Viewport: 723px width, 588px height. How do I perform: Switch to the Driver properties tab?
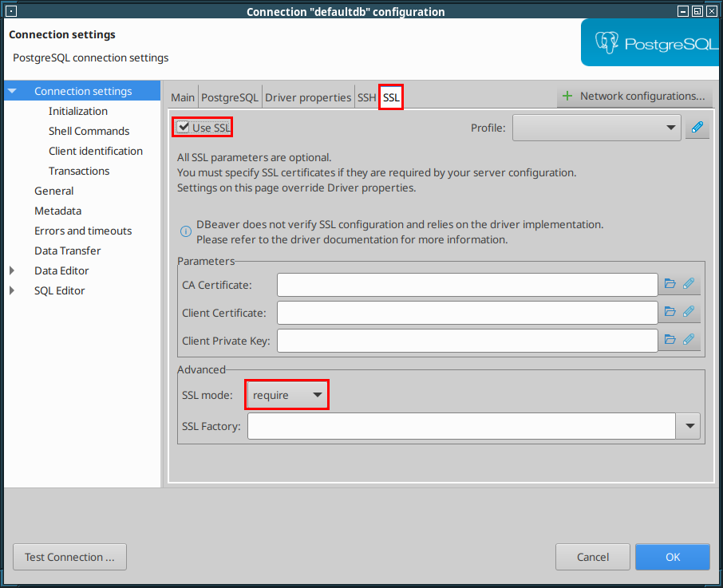tap(308, 97)
